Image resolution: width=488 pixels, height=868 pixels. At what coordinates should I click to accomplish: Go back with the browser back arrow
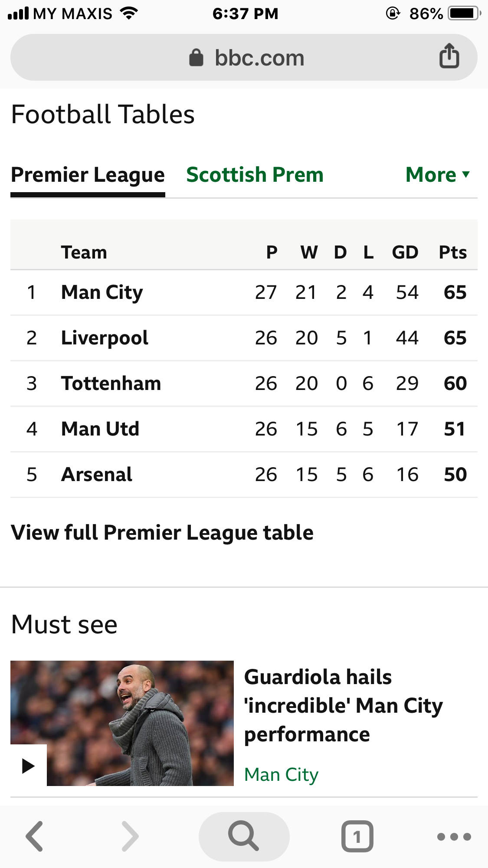tap(34, 836)
